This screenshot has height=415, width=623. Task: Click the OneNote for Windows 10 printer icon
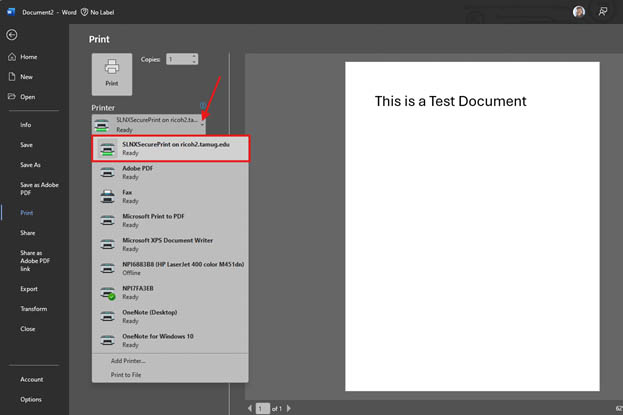(x=107, y=341)
